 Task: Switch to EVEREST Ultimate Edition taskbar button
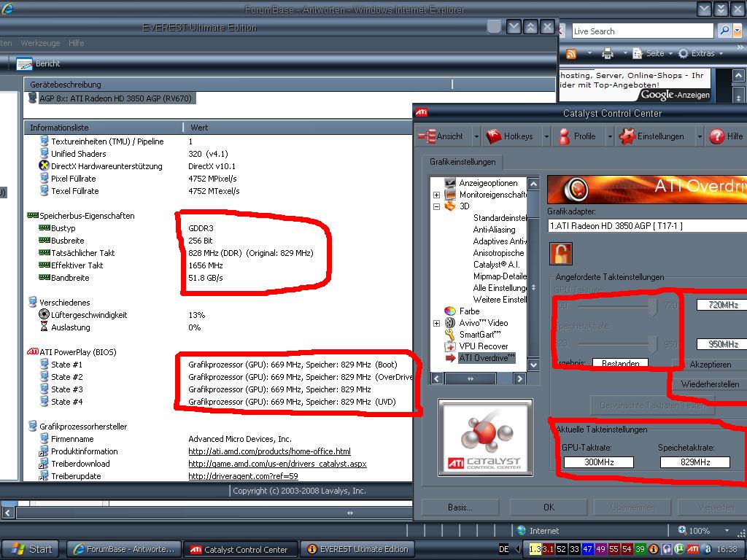(x=357, y=549)
